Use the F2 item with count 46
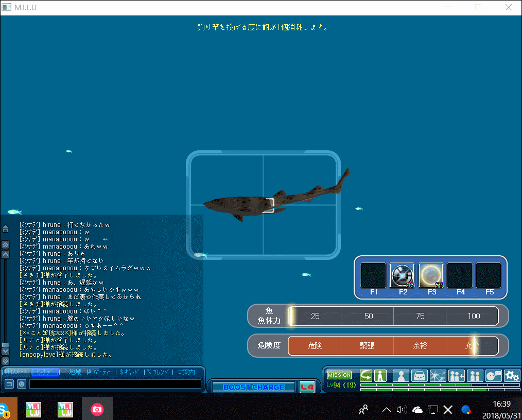 (x=402, y=275)
